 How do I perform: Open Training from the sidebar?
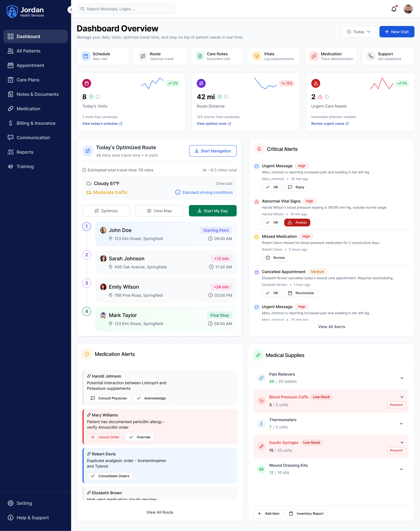[35, 167]
